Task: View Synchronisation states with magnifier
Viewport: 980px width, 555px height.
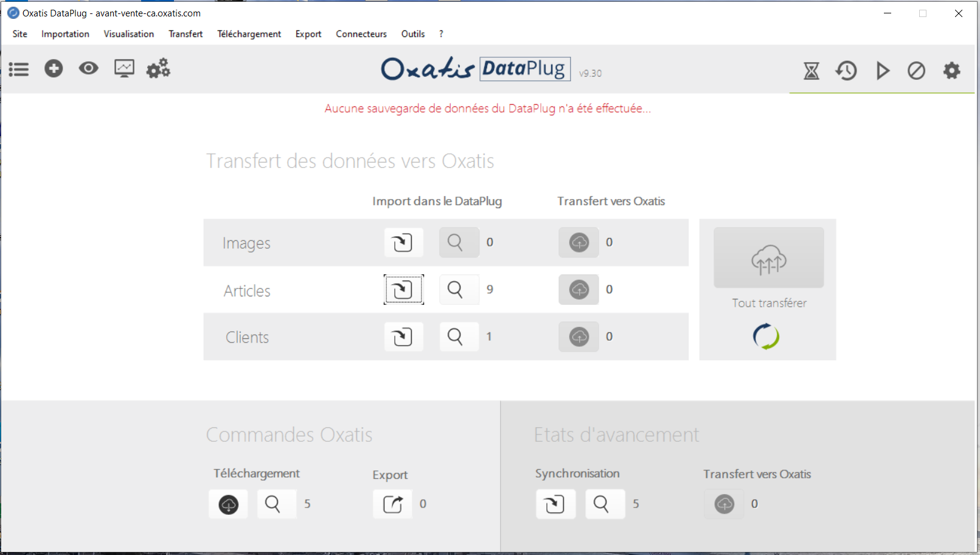Action: [x=605, y=504]
